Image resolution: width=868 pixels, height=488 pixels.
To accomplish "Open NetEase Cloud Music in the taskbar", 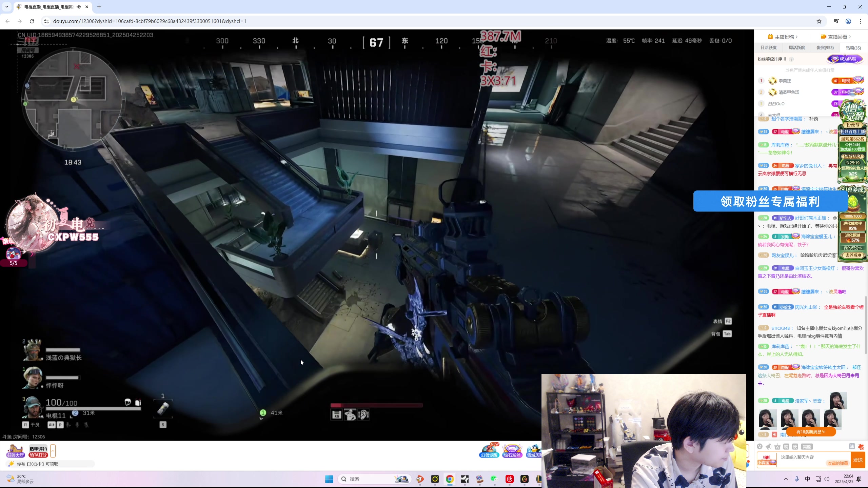I will click(509, 479).
